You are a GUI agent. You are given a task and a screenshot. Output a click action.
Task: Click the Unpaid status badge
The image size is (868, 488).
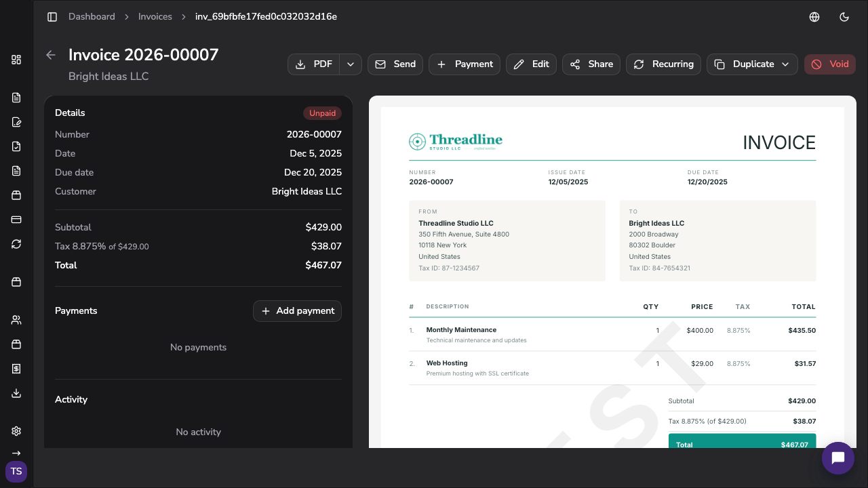click(322, 113)
